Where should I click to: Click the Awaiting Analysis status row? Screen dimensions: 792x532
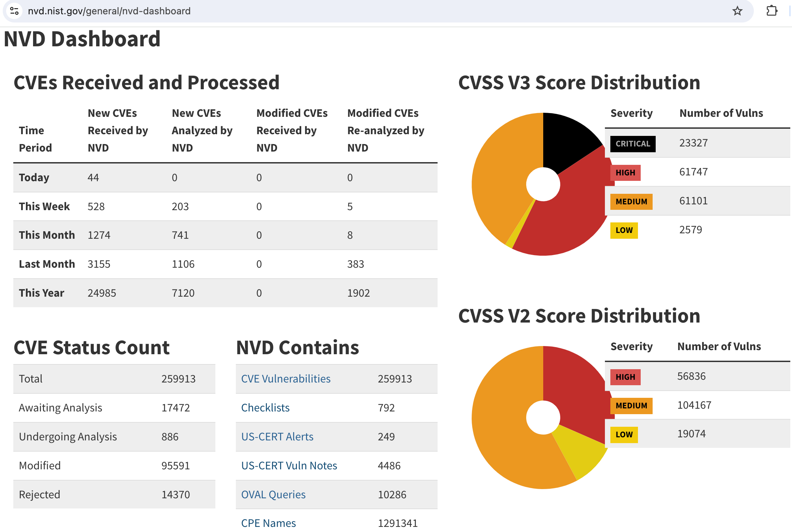pyautogui.click(x=114, y=408)
